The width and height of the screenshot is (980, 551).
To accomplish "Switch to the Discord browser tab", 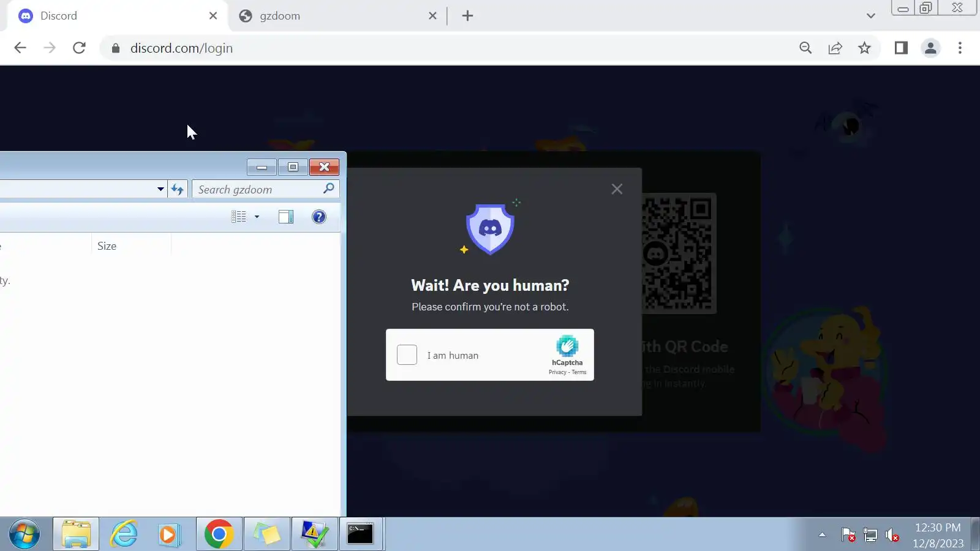I will tap(118, 16).
